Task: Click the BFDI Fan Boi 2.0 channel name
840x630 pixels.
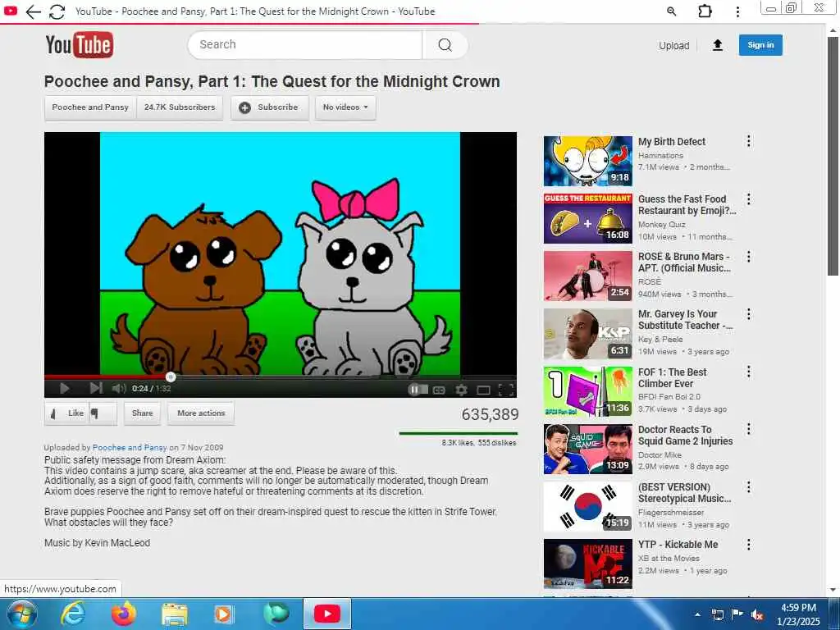Action: pyautogui.click(x=669, y=397)
